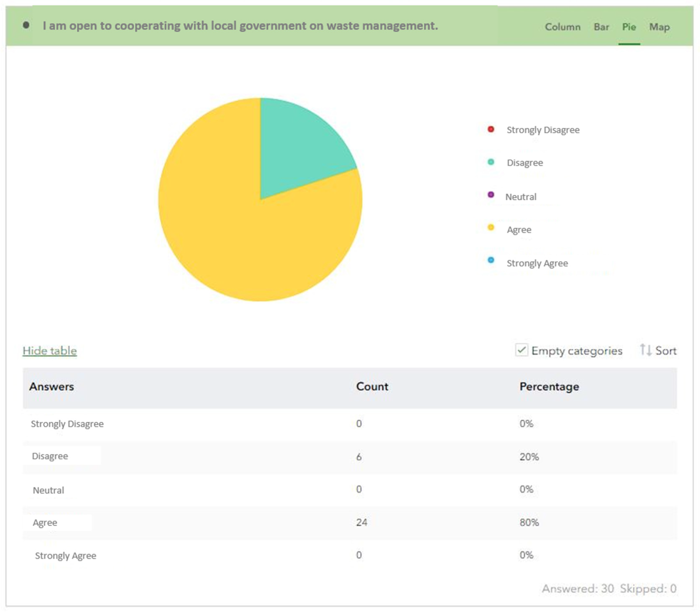Screen dimensions: 700x614
Task: Click the Percentage column header
Action: 549,387
